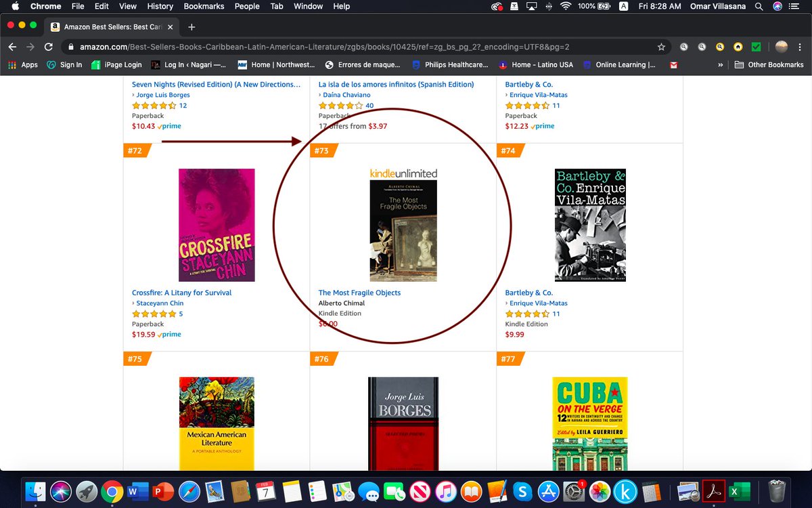Open Messages from the Dock
The width and height of the screenshot is (812, 508).
pyautogui.click(x=369, y=490)
